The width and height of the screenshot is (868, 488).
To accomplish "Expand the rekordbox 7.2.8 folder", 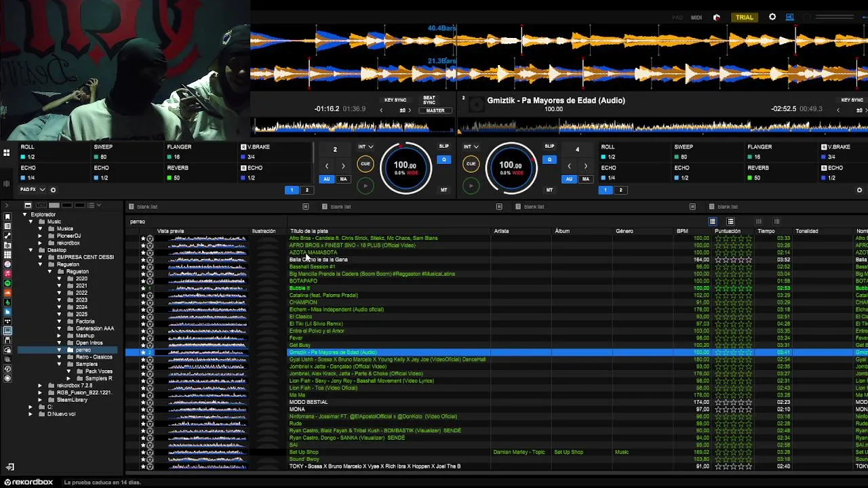I will coord(40,386).
